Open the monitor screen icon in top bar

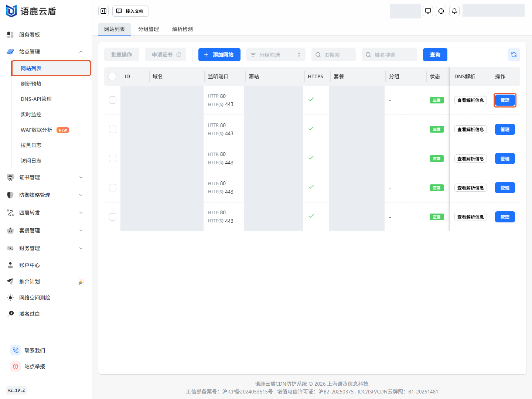click(428, 11)
